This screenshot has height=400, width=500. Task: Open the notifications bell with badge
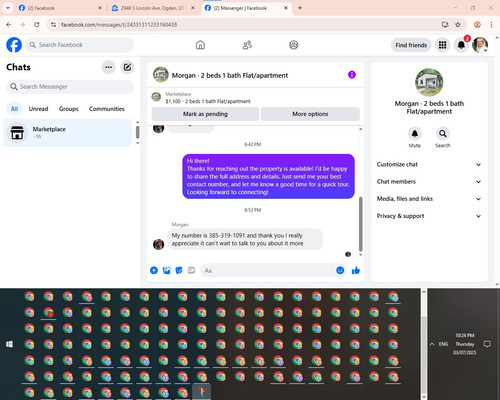click(461, 45)
